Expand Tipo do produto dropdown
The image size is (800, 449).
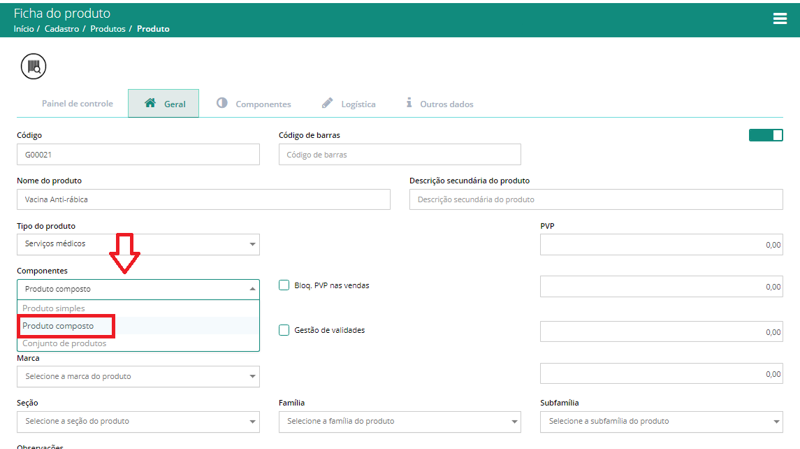(138, 244)
